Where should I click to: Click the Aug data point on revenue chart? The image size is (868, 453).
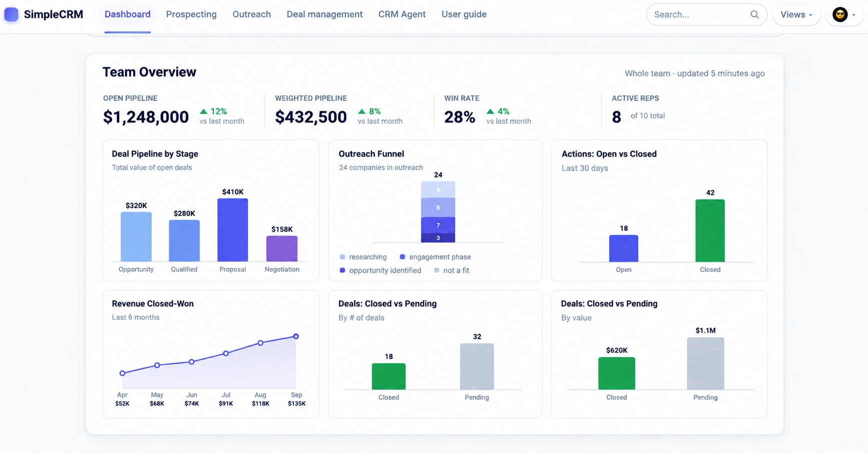click(261, 343)
